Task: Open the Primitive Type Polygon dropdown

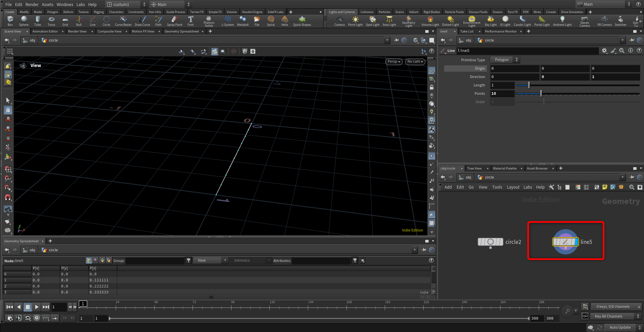Action: 505,60
